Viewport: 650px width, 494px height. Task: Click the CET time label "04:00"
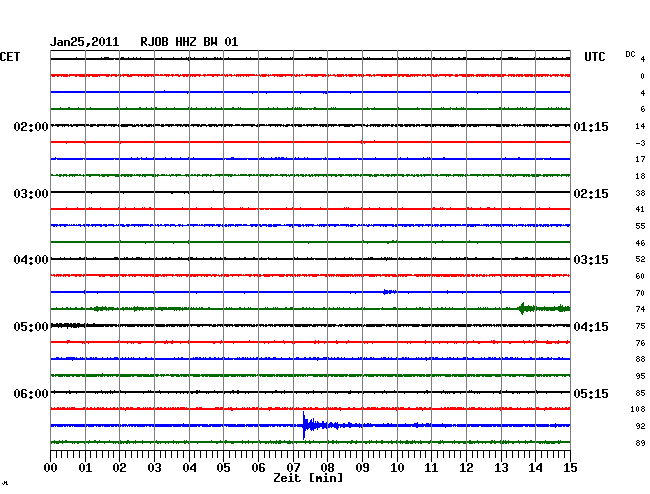[x=31, y=260]
